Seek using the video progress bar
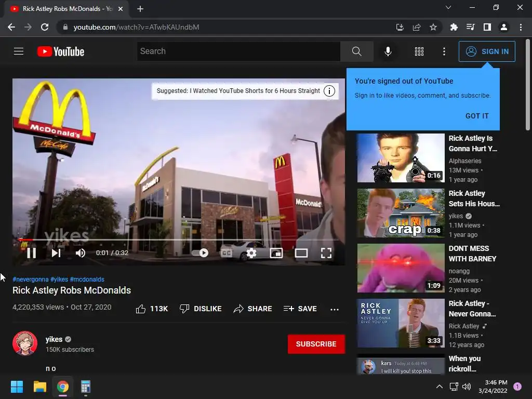532x399 pixels. coord(179,240)
